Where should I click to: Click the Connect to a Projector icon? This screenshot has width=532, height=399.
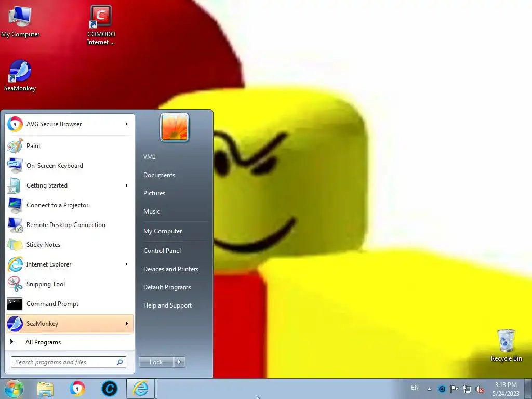(15, 205)
